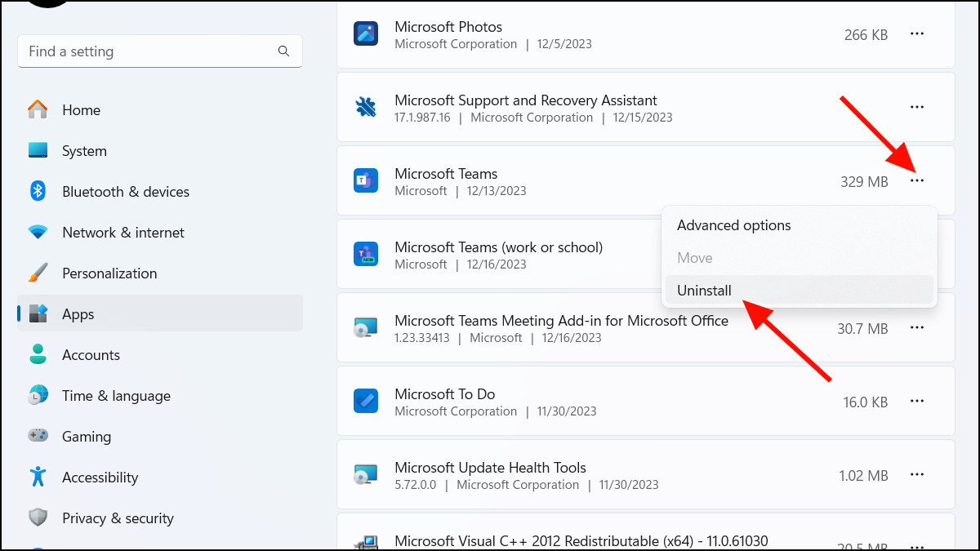
Task: Click the Teams Meeting Add-in icon
Action: tap(365, 327)
